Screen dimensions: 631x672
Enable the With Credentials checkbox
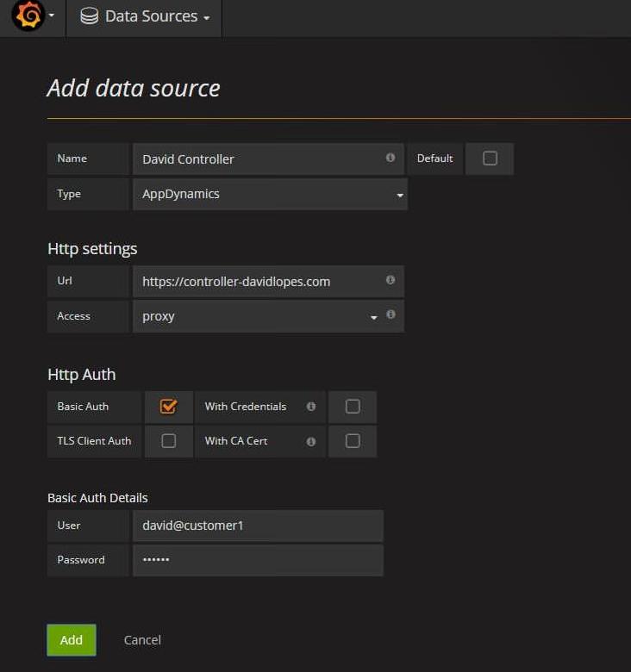click(353, 407)
